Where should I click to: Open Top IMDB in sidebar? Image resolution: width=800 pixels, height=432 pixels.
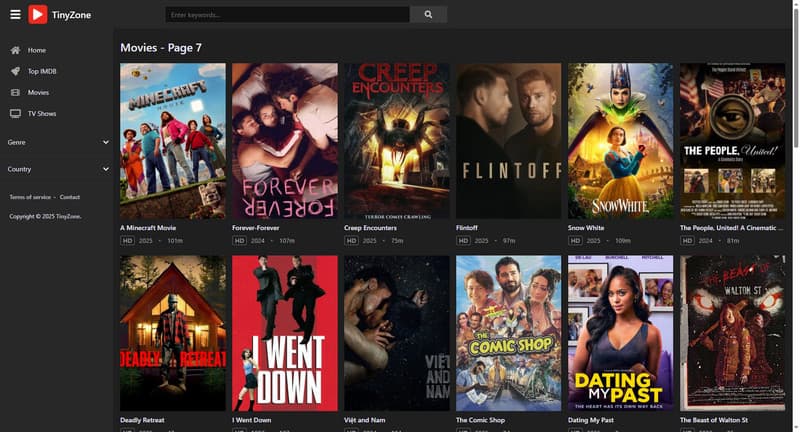(x=42, y=71)
